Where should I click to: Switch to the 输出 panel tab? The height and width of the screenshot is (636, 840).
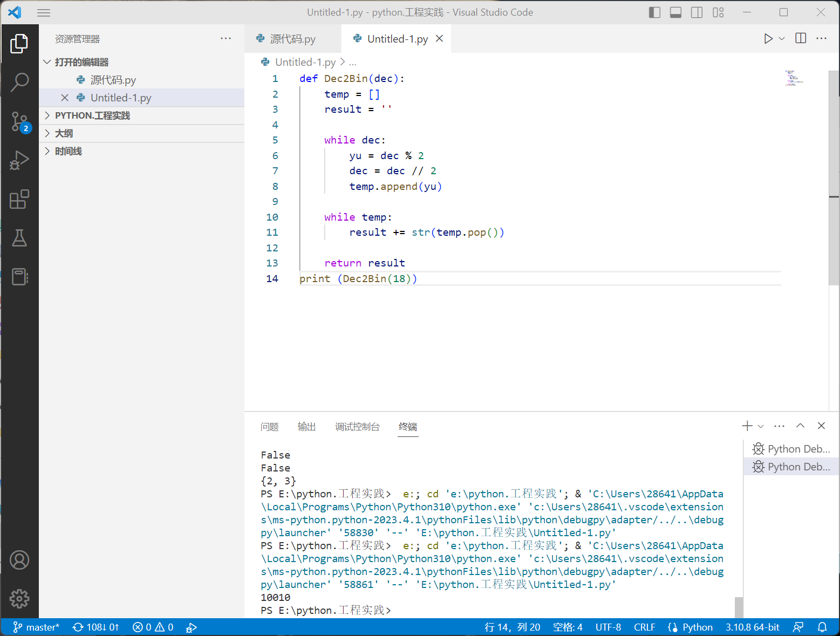(306, 427)
